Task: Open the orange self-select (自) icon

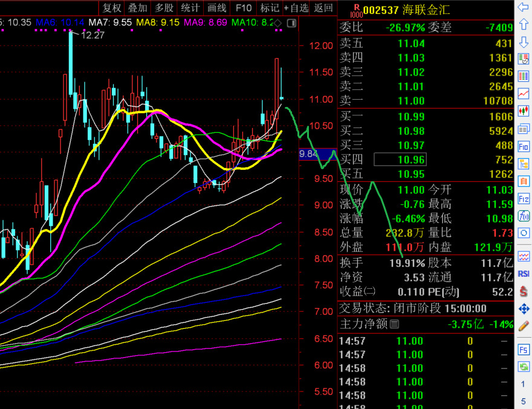Action: click(x=523, y=181)
